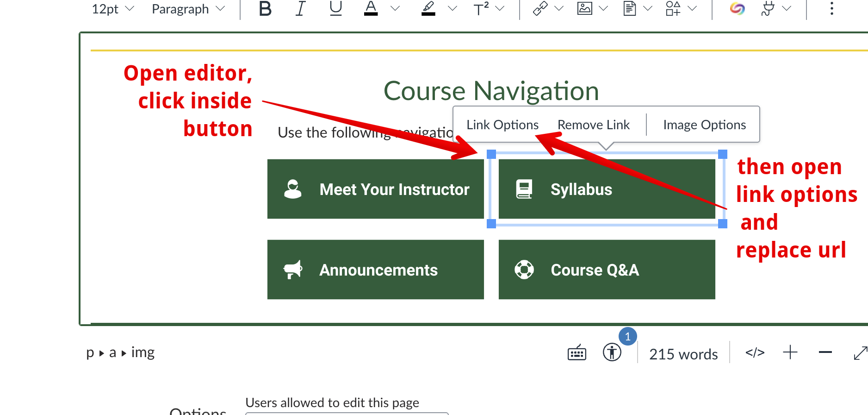Click the fullscreen expand arrow icon
Screen dimensions: 868x415
tap(860, 353)
